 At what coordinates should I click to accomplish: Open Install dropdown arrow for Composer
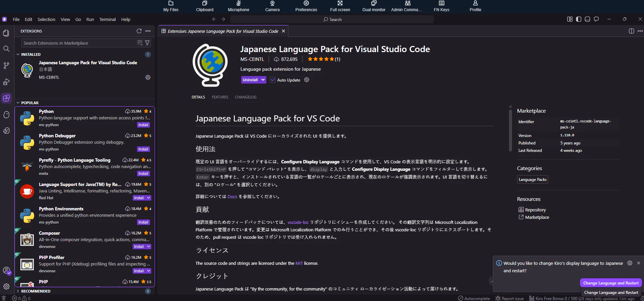tap(149, 247)
